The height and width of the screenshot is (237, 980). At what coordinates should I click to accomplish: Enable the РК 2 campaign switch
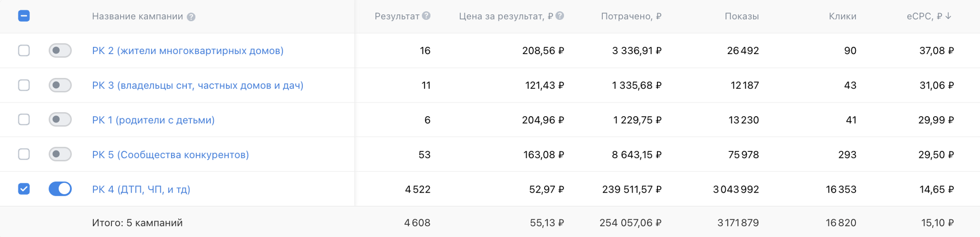pos(60,50)
